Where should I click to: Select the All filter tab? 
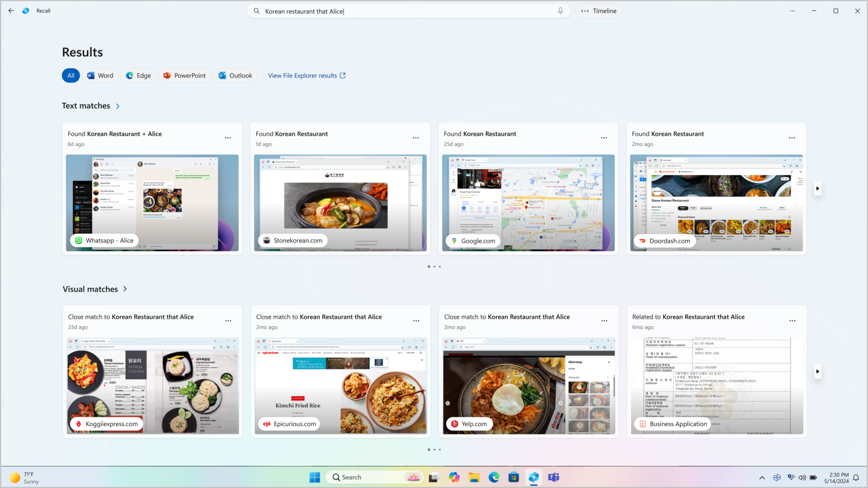pyautogui.click(x=71, y=75)
